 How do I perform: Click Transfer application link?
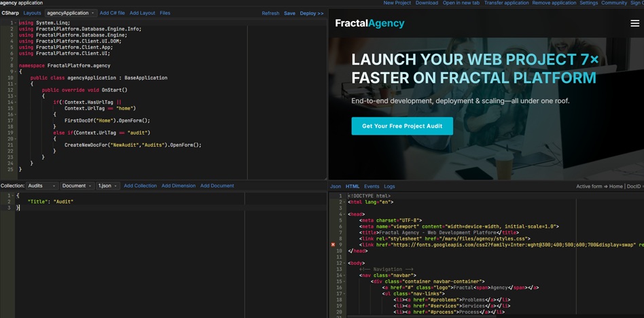[x=506, y=3]
